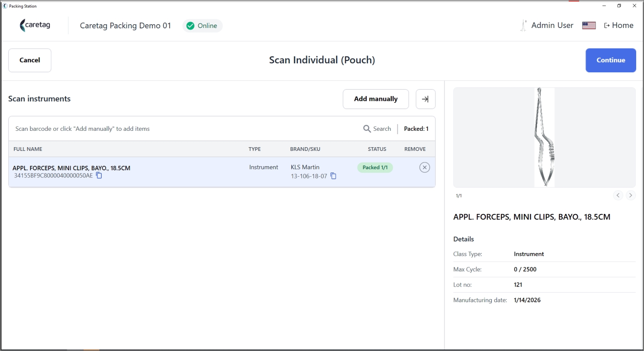644x351 pixels.
Task: Click the Lot no value 121
Action: click(x=518, y=285)
